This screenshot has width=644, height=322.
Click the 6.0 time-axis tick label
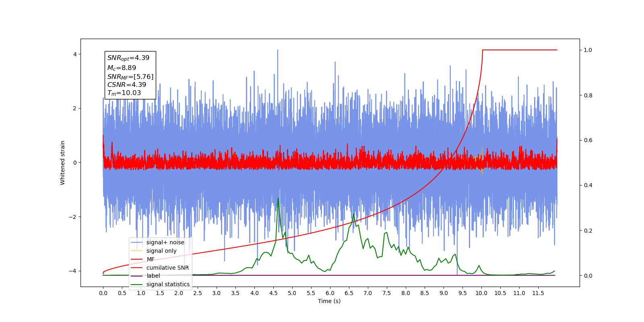(x=330, y=293)
